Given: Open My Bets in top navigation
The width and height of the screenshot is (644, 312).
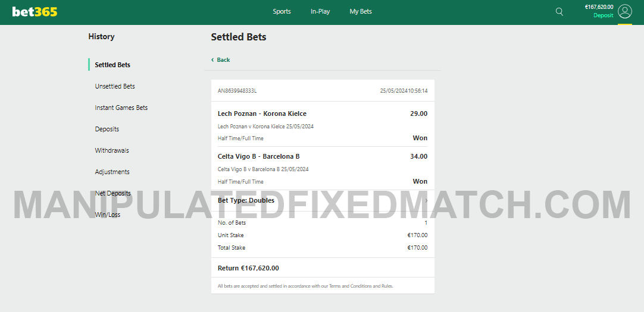Looking at the screenshot, I should click(361, 11).
